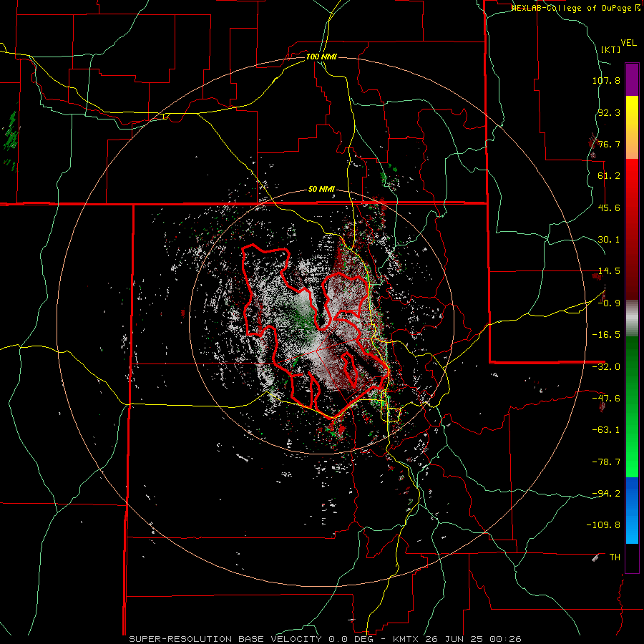Click the 14.5 velocity scale value
The image size is (644, 644).
609,271
